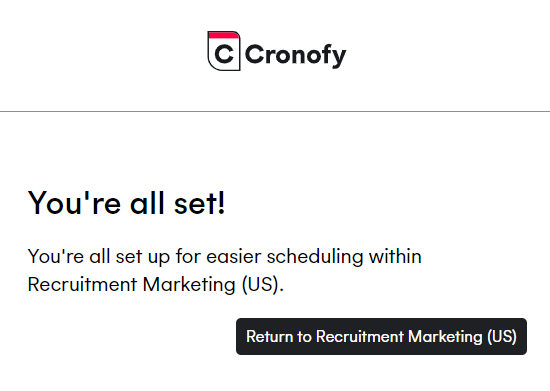Click the word "Marketing" in the paragraph text

point(189,284)
